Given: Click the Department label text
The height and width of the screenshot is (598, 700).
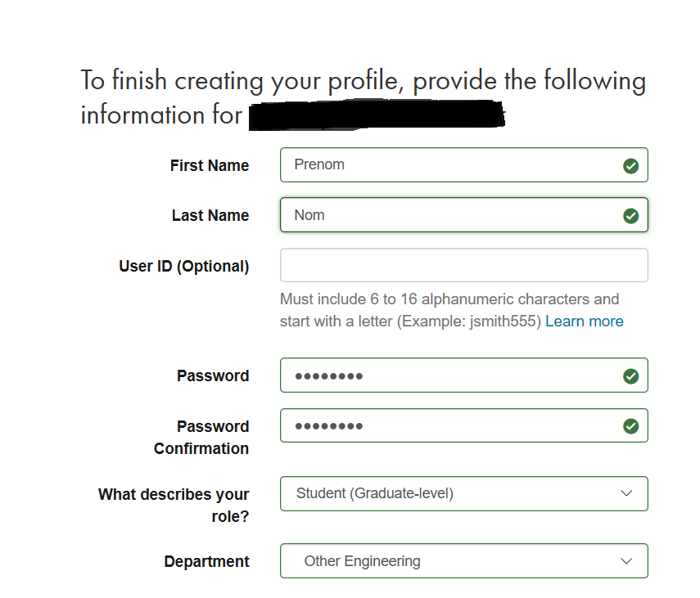Looking at the screenshot, I should [207, 562].
